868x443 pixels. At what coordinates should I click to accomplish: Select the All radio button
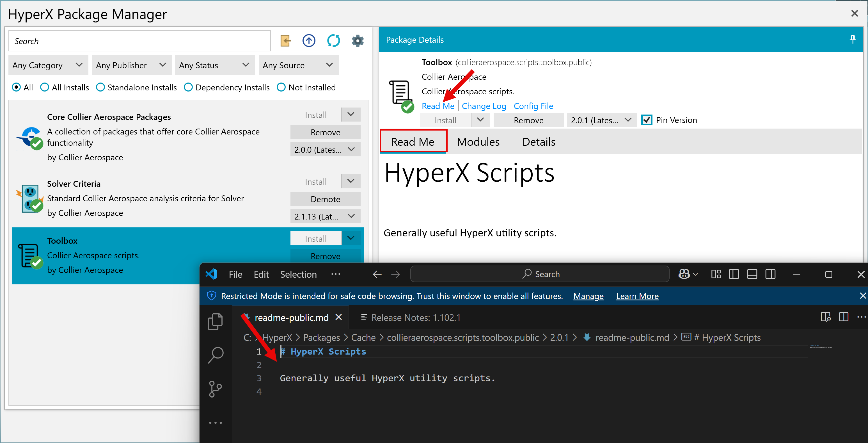click(x=16, y=87)
